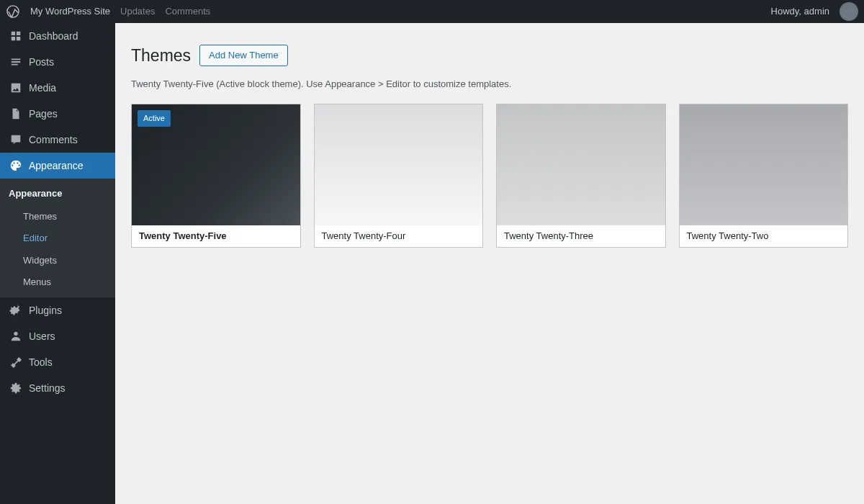Click the Comments bubble icon in sidebar
The image size is (864, 504).
[x=16, y=140]
